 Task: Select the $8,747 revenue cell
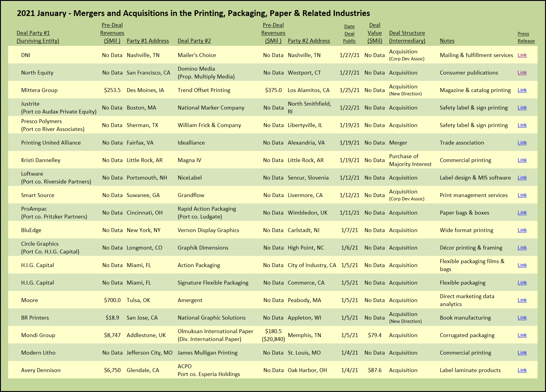112,335
